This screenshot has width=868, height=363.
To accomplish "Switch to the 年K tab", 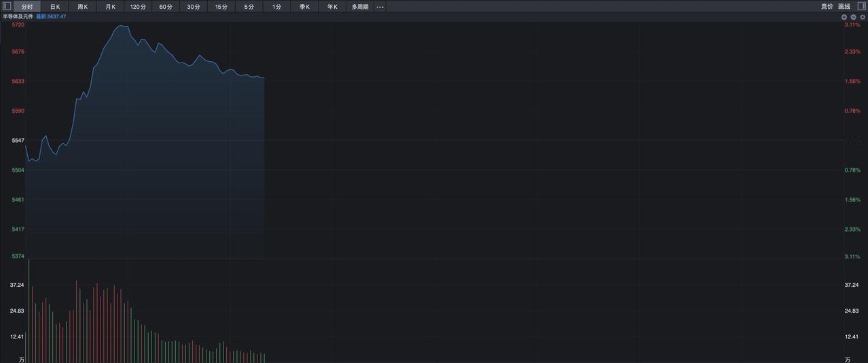I will coord(332,6).
